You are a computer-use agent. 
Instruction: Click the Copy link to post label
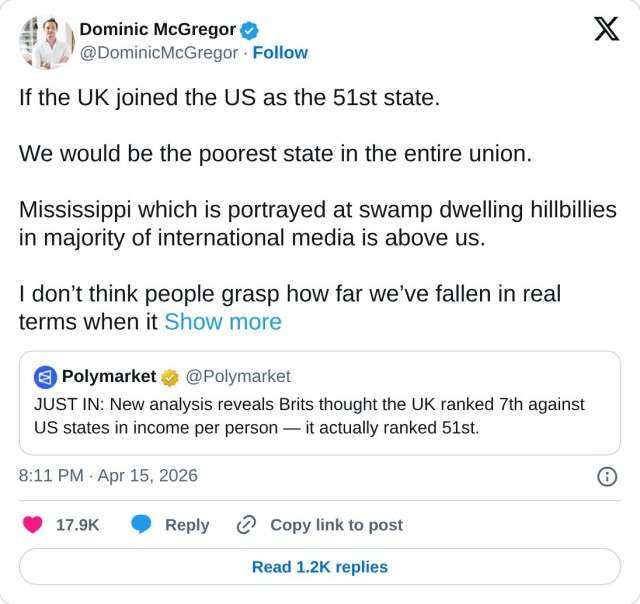[x=336, y=524]
